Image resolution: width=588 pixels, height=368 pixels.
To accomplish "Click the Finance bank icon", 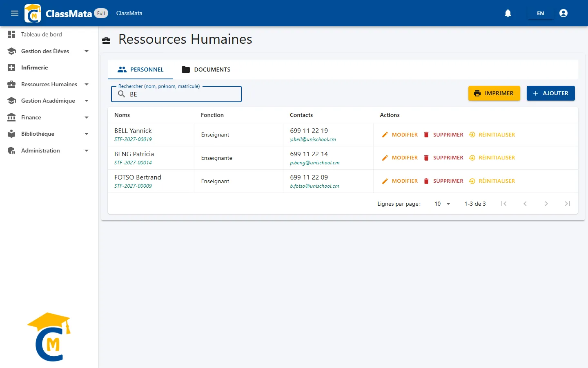I will tap(11, 117).
